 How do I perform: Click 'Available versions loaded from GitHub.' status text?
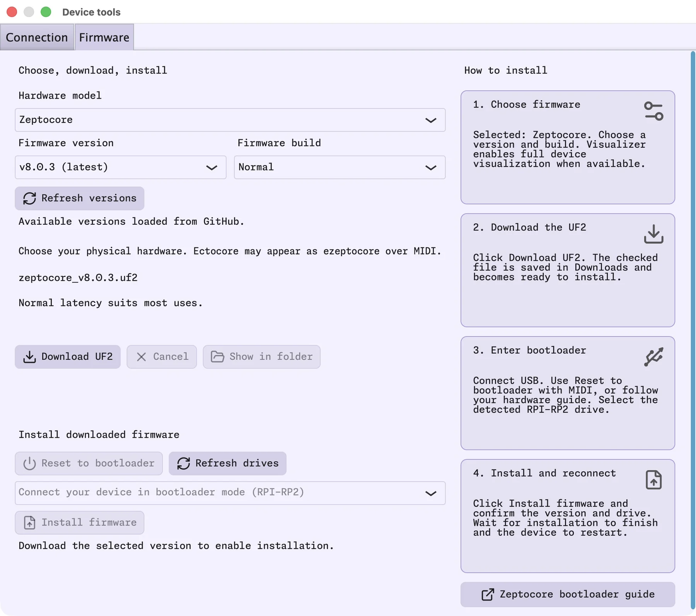coord(131,222)
